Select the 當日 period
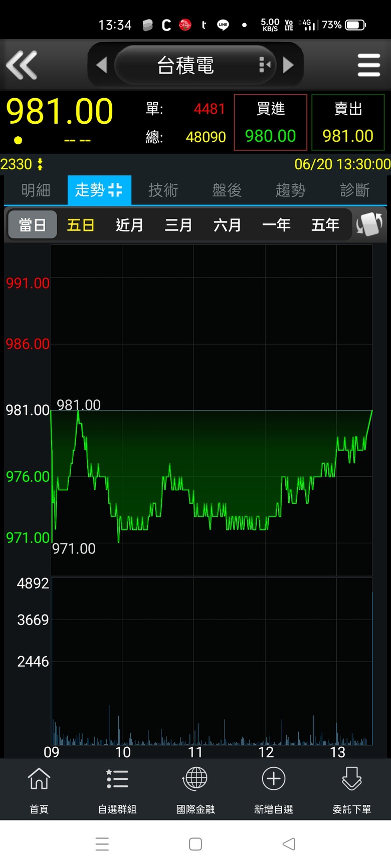The height and width of the screenshot is (868, 391). click(x=33, y=225)
